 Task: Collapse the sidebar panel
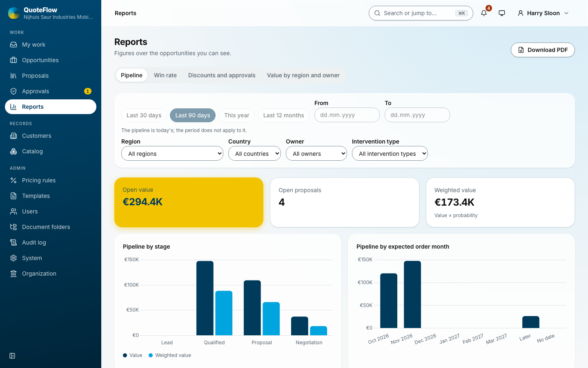12,356
